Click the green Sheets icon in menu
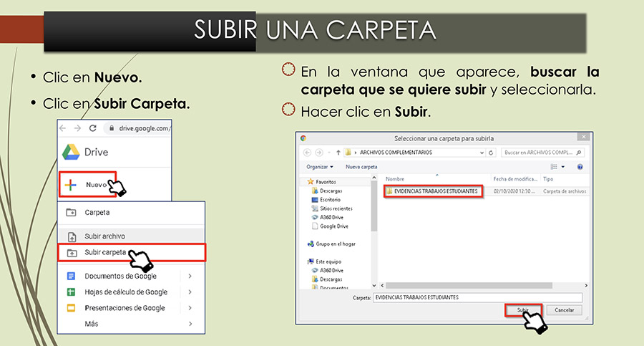This screenshot has width=644, height=346. click(x=71, y=292)
